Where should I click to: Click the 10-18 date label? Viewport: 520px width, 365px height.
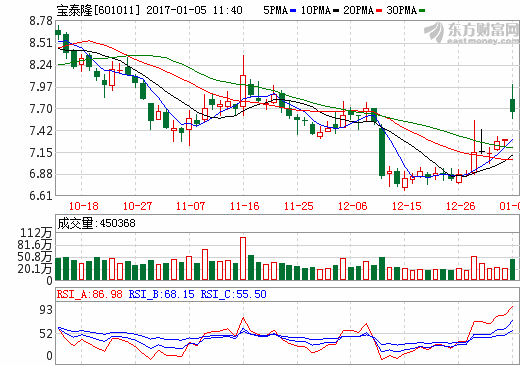point(83,206)
